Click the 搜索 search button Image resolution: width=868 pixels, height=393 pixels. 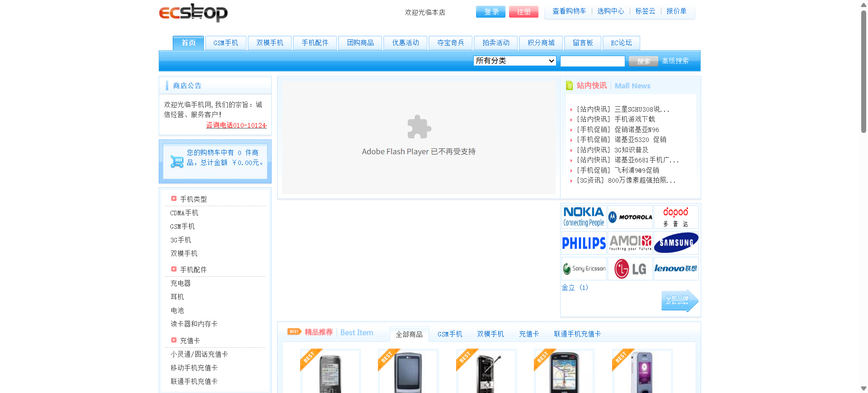pyautogui.click(x=643, y=61)
